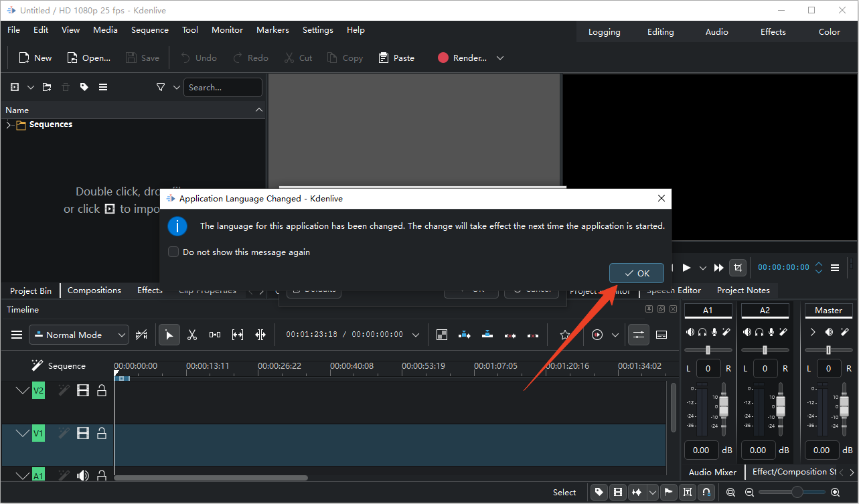Open the timeline hamburger menu
The image size is (859, 504).
click(17, 335)
